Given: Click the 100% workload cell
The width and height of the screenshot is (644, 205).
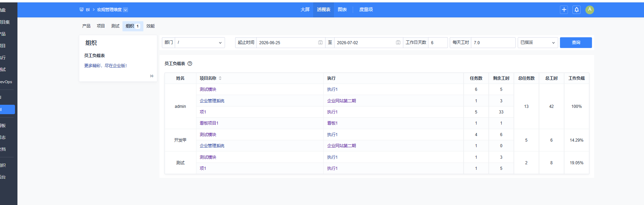Looking at the screenshot, I should point(576,107).
